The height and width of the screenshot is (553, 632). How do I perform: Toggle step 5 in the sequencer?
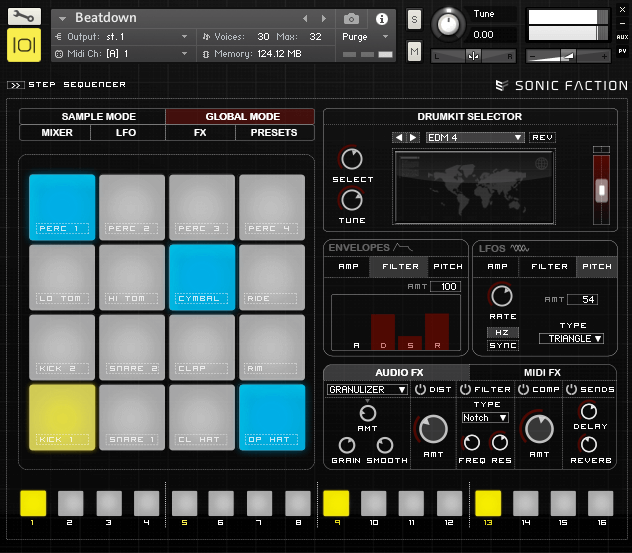click(x=183, y=502)
